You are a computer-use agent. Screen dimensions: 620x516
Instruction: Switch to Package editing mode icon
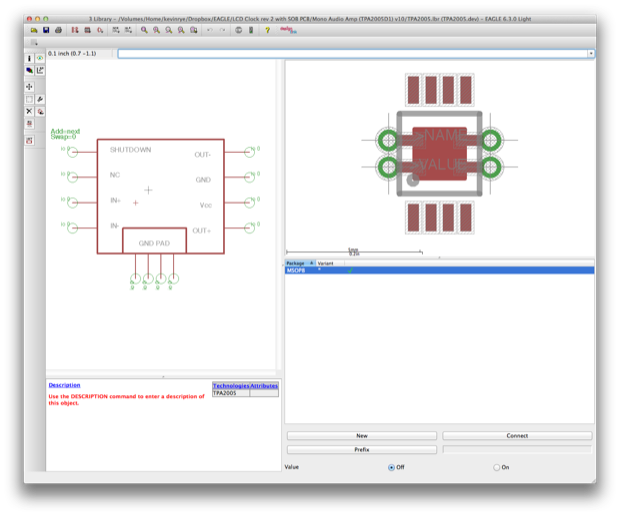[87, 30]
